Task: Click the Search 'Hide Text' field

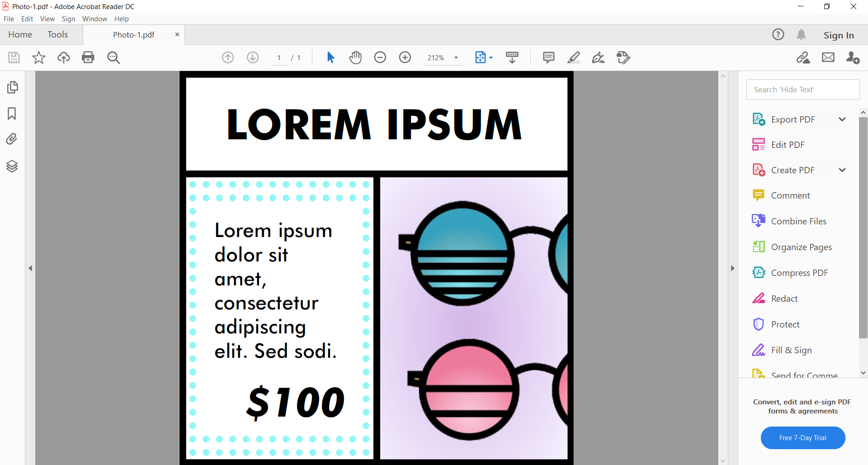Action: [802, 90]
